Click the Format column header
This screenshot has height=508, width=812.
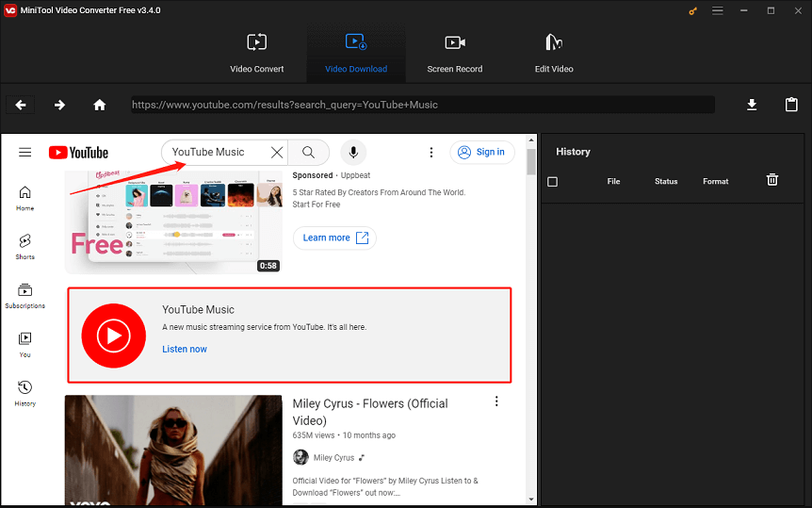point(716,181)
